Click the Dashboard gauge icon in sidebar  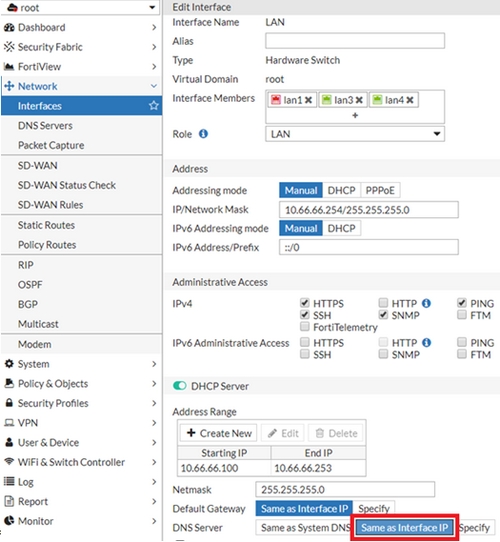(x=9, y=27)
